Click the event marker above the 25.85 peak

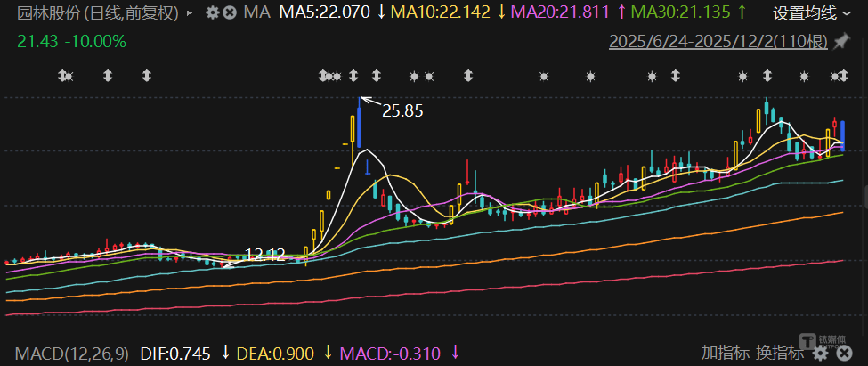tap(353, 77)
